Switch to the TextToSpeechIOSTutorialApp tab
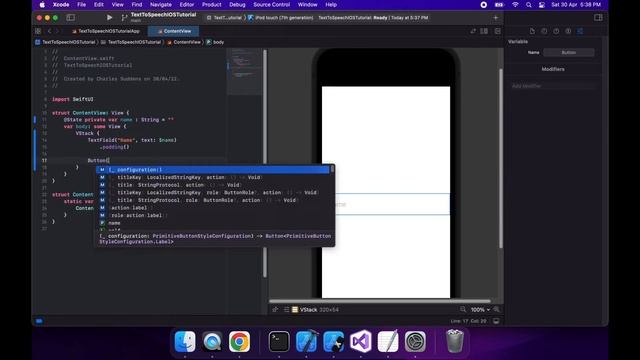 pyautogui.click(x=106, y=31)
